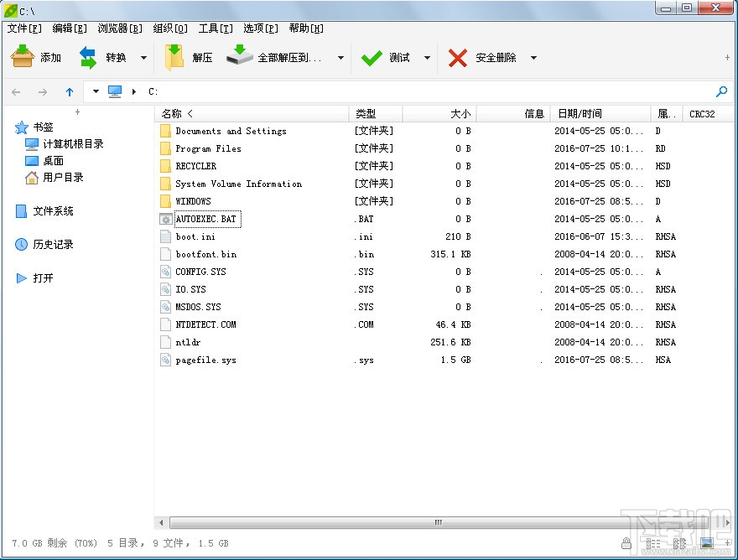The height and width of the screenshot is (560, 738).
Task: Click the 信息 column header
Action: [x=513, y=113]
